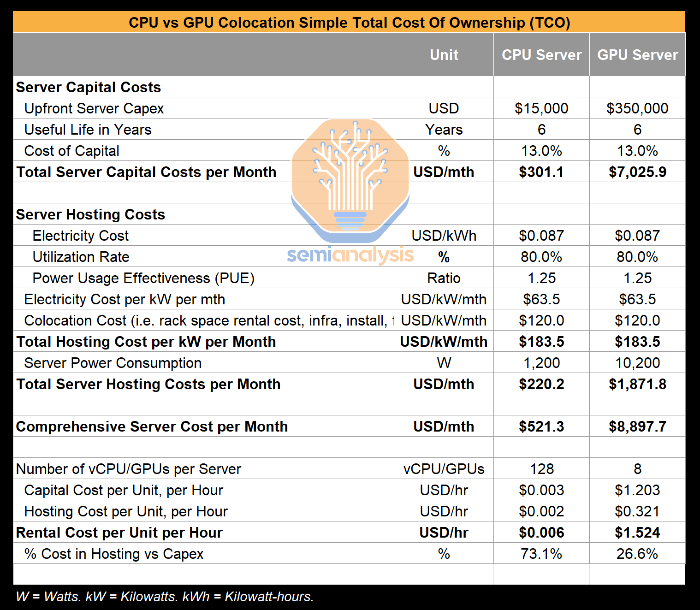Select the CPU Server column header
This screenshot has height=610, width=700.
pyautogui.click(x=541, y=55)
